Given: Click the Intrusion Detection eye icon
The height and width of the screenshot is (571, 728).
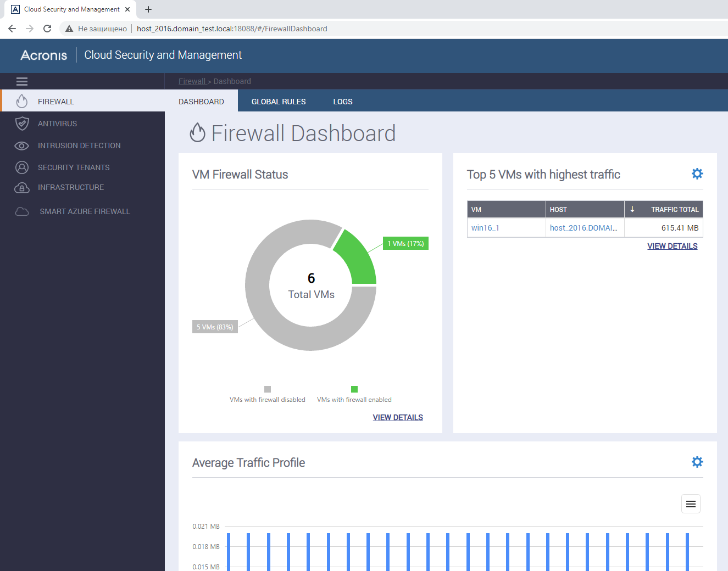Looking at the screenshot, I should pyautogui.click(x=22, y=145).
